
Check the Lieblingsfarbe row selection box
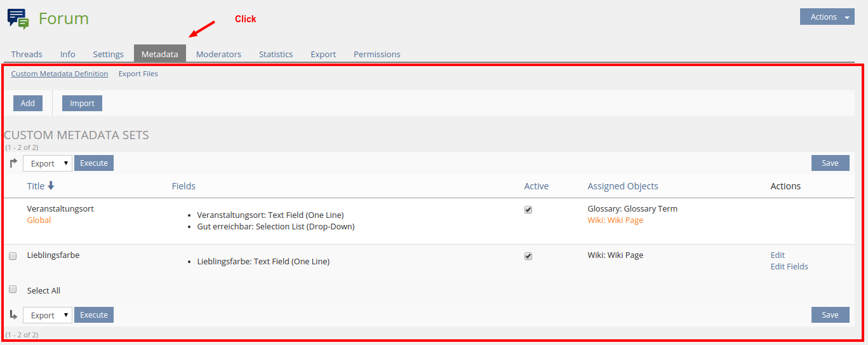coord(13,256)
